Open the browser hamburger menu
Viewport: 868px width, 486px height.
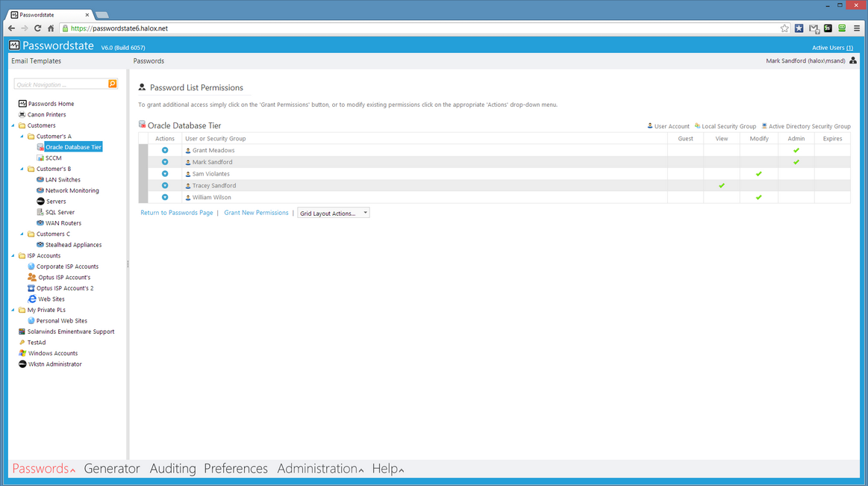[x=857, y=28]
